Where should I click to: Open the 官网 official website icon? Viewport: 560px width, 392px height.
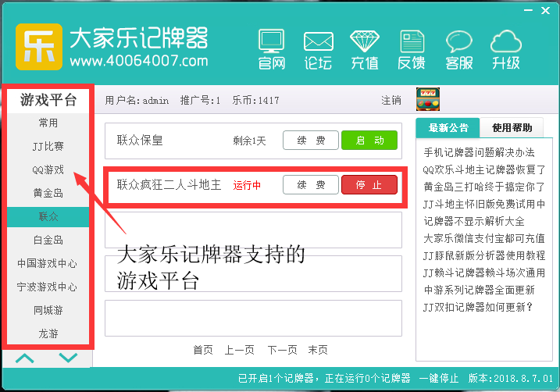pyautogui.click(x=272, y=49)
